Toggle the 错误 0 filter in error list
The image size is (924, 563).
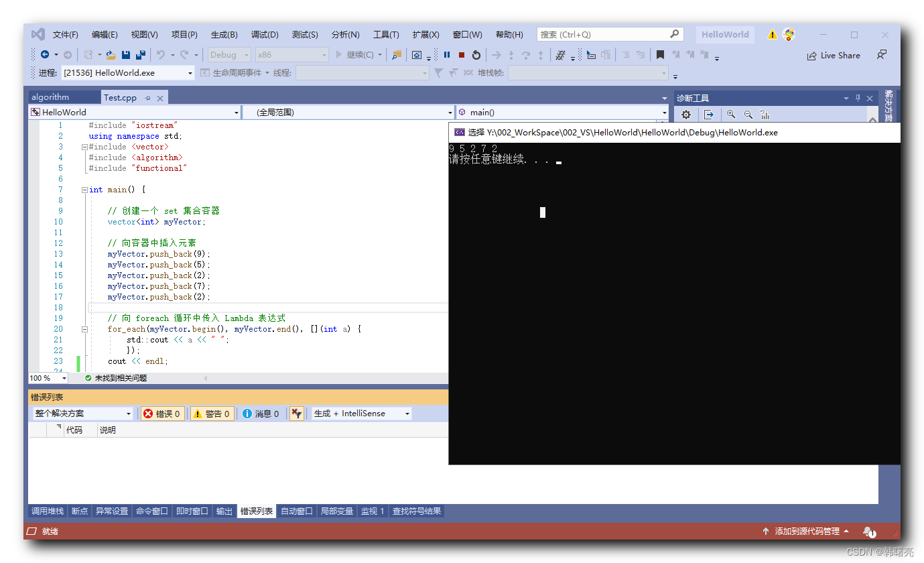point(162,414)
